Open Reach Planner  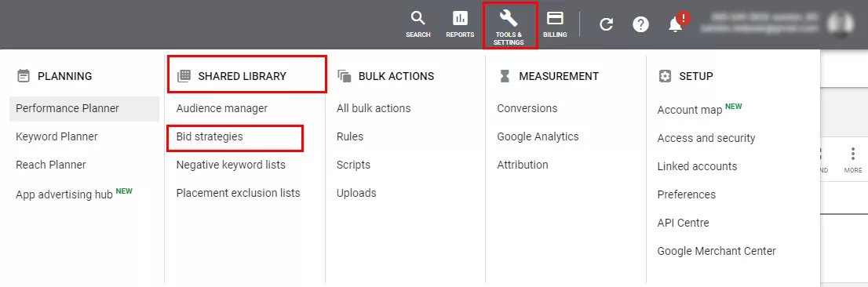[x=51, y=165]
